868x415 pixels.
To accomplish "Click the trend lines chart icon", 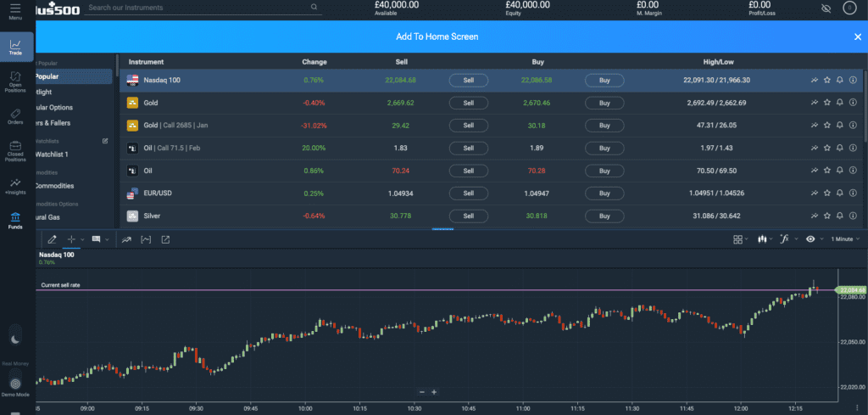I will [x=127, y=239].
